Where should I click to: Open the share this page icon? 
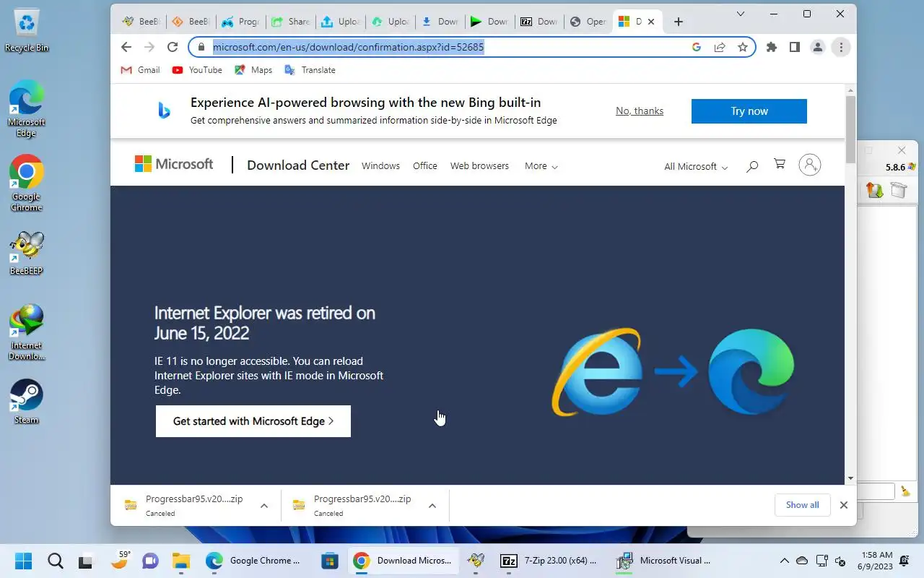coord(720,47)
